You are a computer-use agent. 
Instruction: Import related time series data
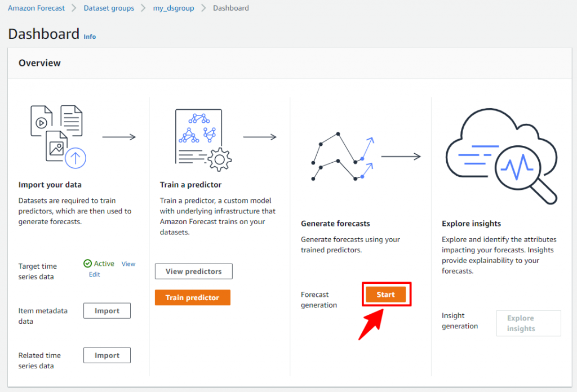(x=107, y=355)
